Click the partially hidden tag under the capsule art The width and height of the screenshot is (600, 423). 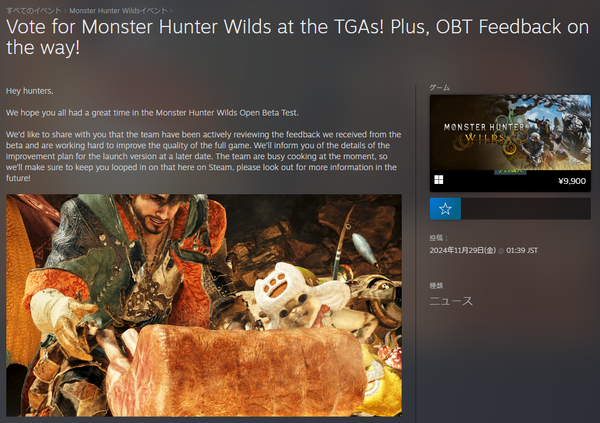[510, 172]
